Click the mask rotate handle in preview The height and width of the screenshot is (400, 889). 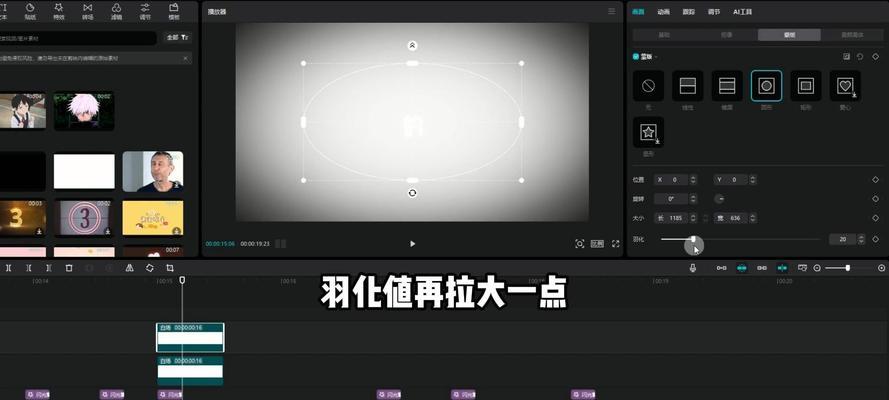click(412, 193)
